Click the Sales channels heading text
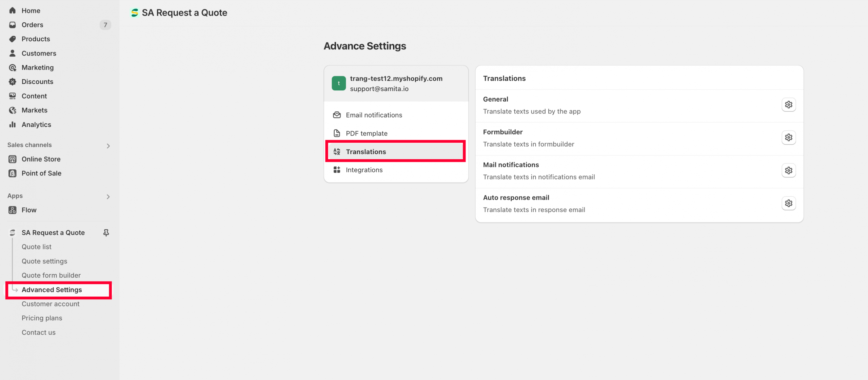This screenshot has height=380, width=868. (29, 145)
